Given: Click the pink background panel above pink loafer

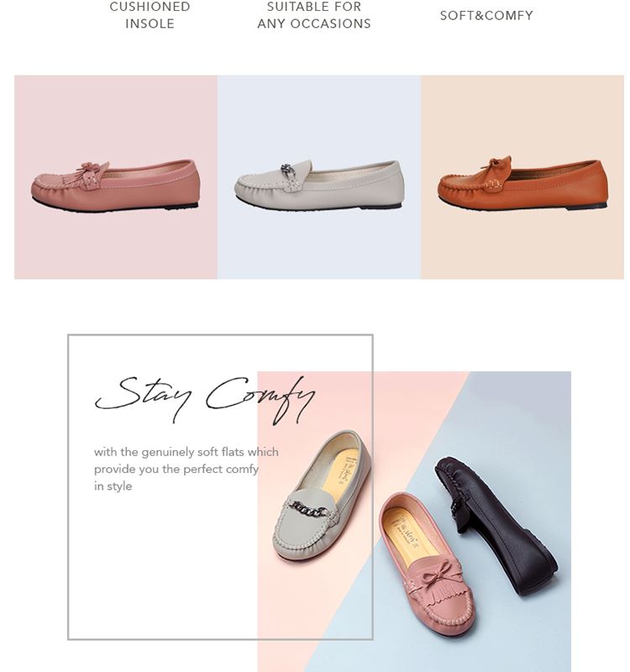Looking at the screenshot, I should coord(116,118).
